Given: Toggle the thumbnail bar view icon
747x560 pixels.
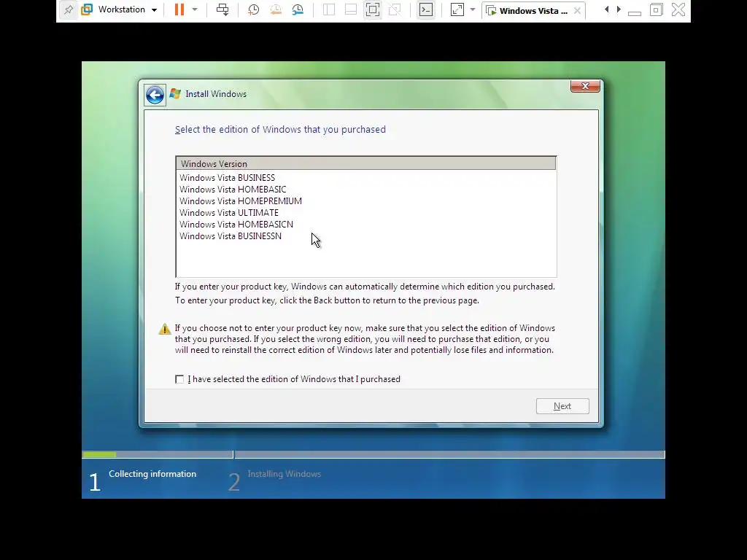Looking at the screenshot, I should pyautogui.click(x=351, y=9).
